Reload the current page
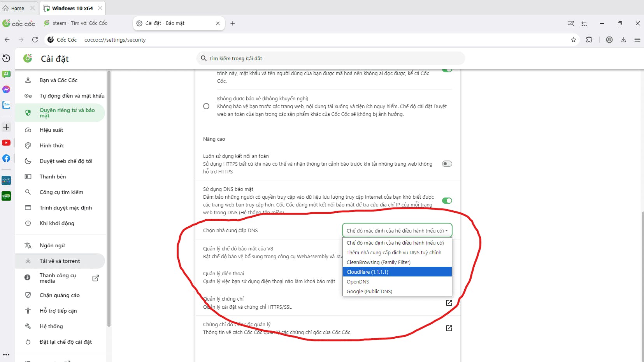The width and height of the screenshot is (644, 362). click(x=35, y=40)
